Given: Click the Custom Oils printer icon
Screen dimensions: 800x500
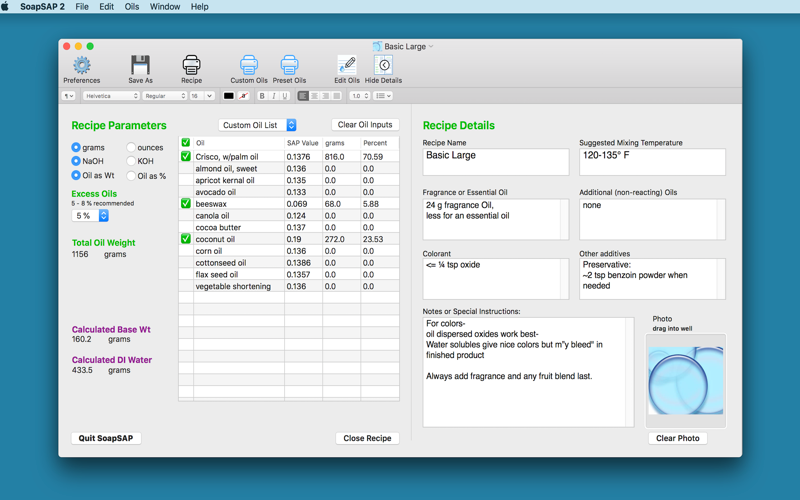Looking at the screenshot, I should coord(249,65).
